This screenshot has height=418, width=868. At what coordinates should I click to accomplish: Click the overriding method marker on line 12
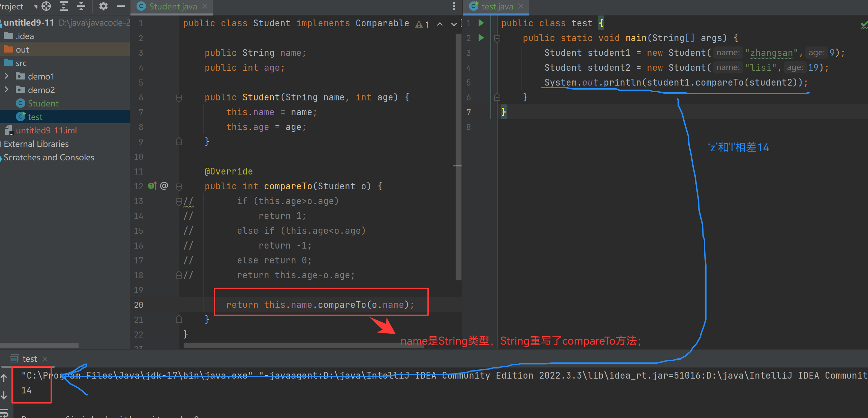[x=153, y=186]
